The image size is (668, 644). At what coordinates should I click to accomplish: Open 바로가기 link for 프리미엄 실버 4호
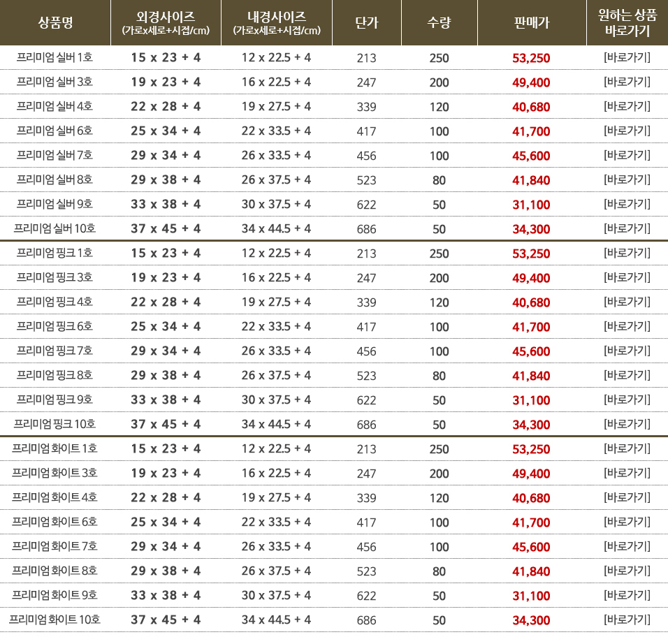627,106
